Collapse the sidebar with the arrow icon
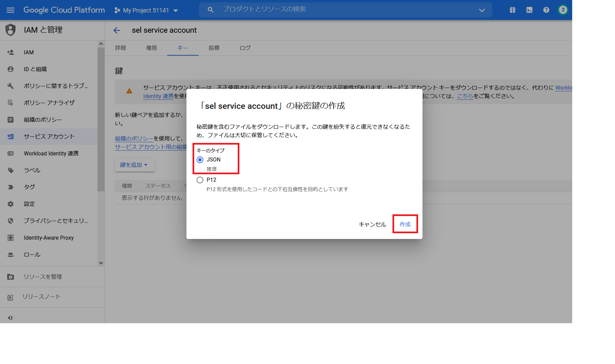The height and width of the screenshot is (364, 615). [10, 317]
